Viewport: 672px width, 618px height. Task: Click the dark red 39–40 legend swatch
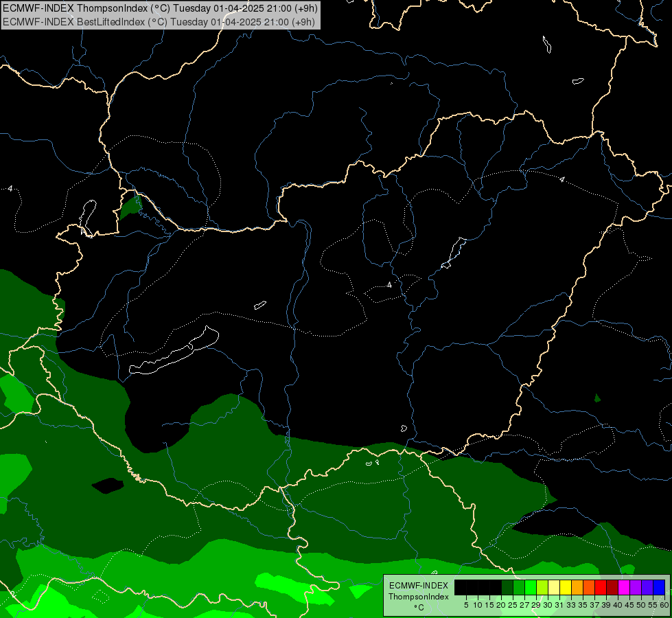point(612,587)
